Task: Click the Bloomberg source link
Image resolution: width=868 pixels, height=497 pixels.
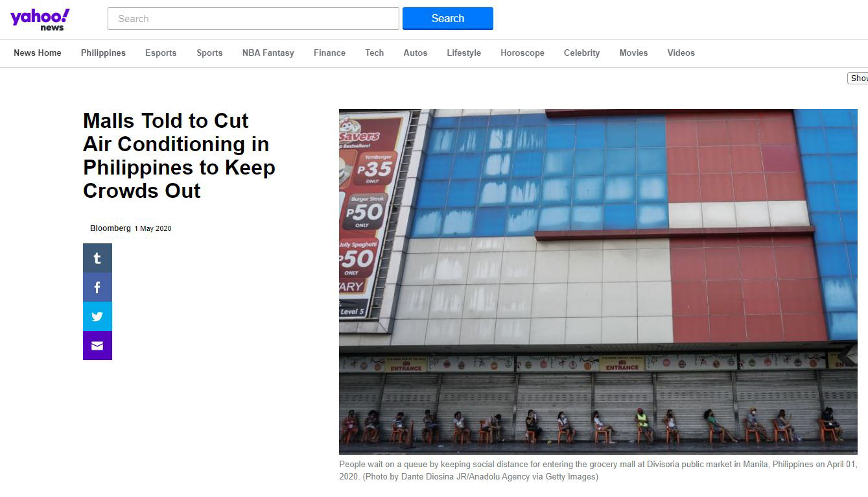Action: click(110, 228)
